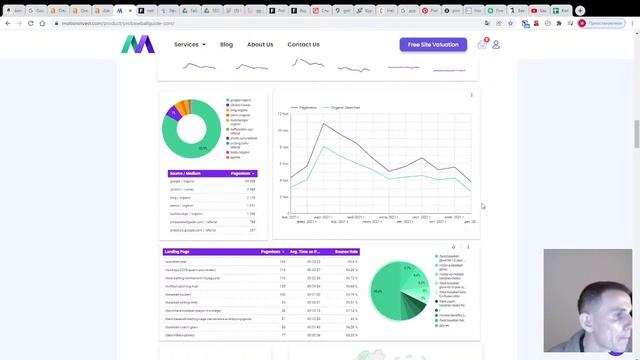Open the Blog page
The width and height of the screenshot is (640, 360).
[227, 44]
